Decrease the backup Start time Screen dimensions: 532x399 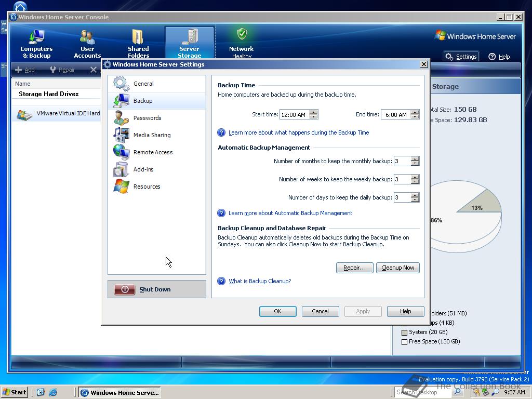[x=314, y=117]
